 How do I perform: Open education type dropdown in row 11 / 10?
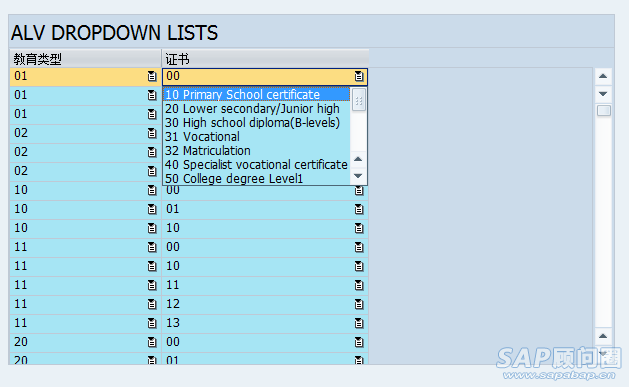pos(152,266)
